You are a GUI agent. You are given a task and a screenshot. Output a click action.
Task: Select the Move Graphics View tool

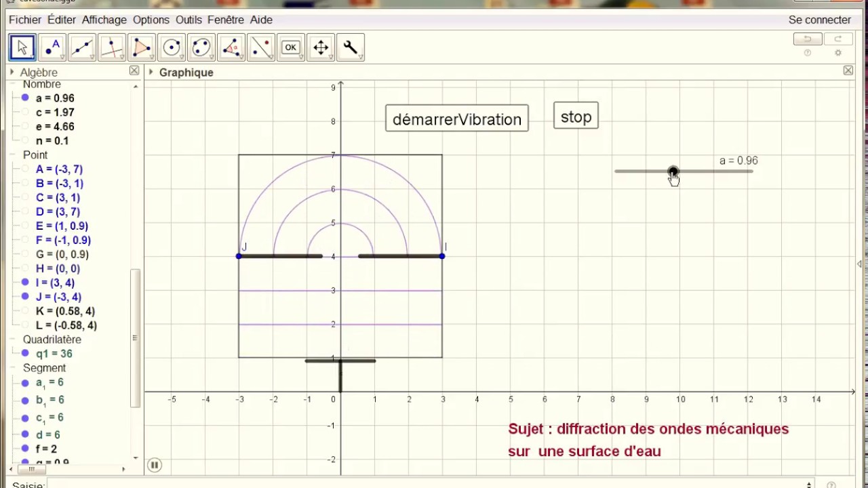point(321,47)
